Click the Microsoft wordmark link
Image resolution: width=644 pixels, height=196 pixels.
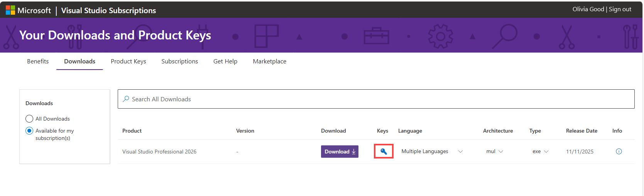coord(34,10)
